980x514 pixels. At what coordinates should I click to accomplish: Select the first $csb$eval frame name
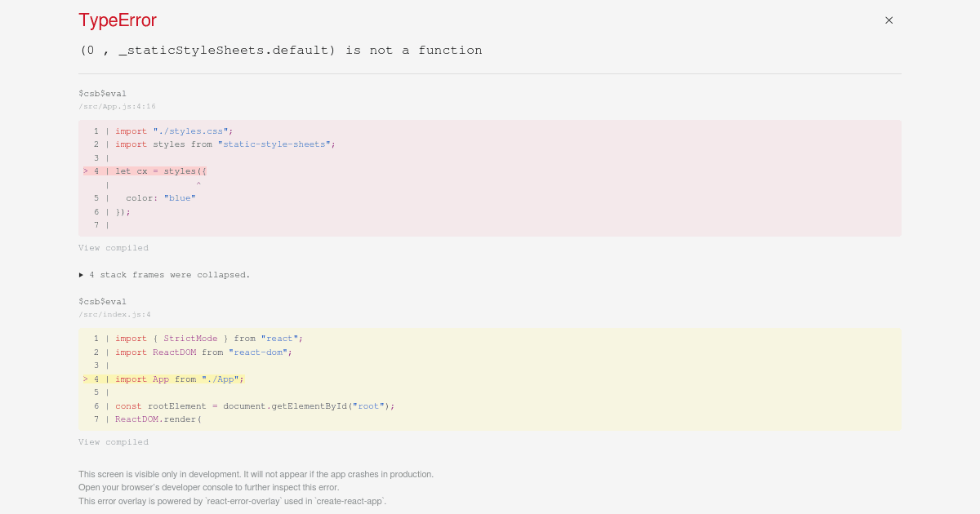point(102,93)
